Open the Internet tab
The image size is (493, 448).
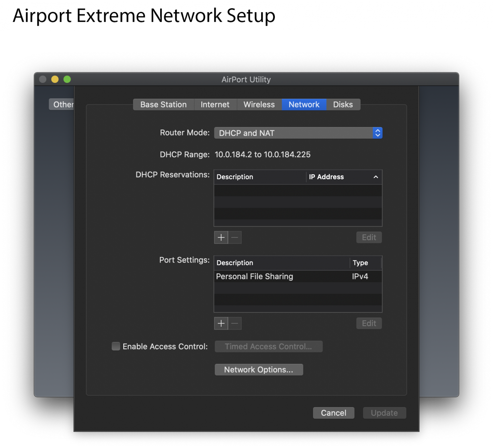click(215, 105)
